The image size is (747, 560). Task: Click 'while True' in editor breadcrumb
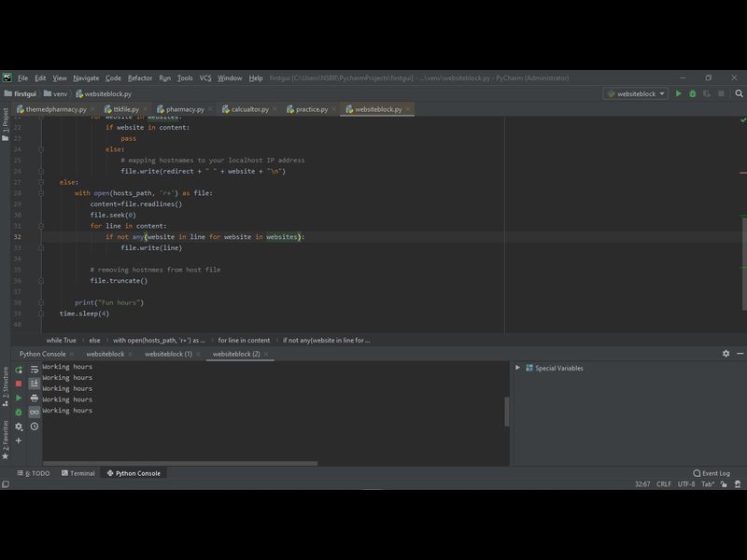61,340
